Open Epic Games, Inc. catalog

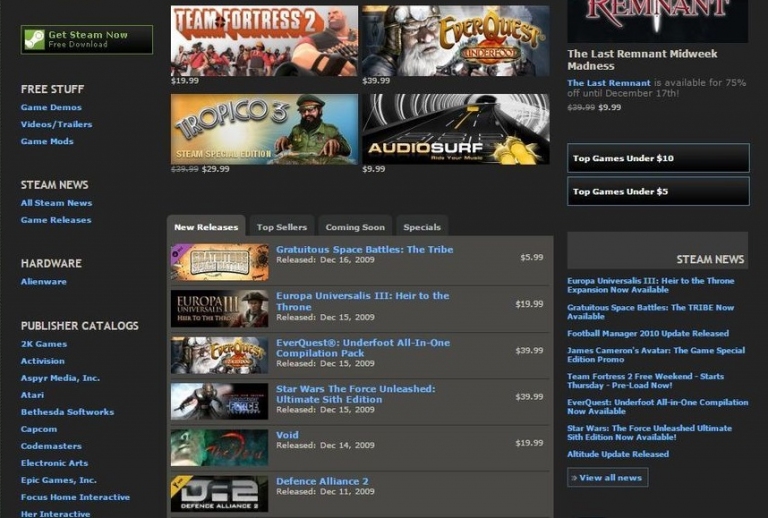pyautogui.click(x=58, y=480)
